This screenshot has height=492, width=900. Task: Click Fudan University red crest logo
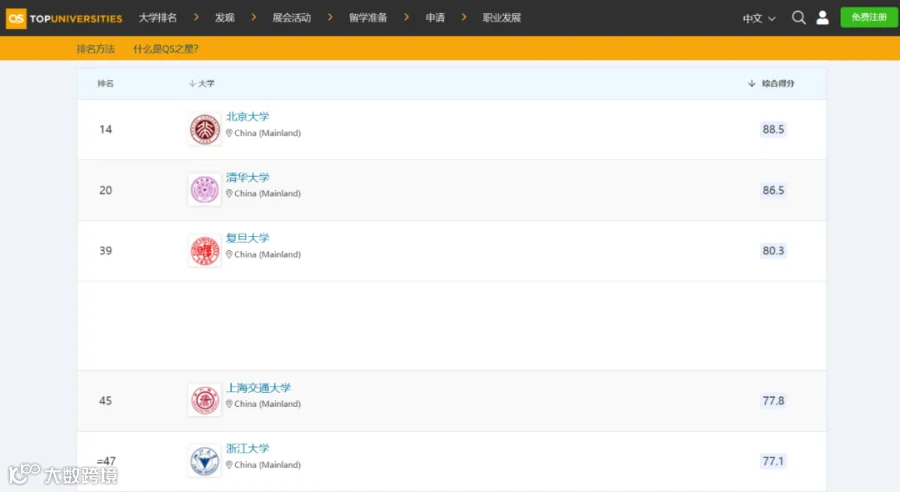tap(205, 251)
